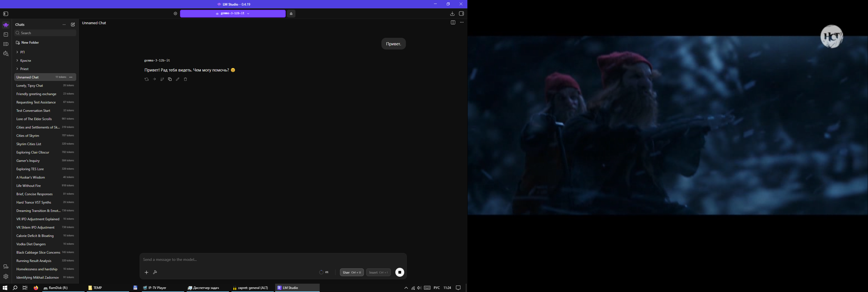
Task: Click the New Folder button
Action: pos(28,43)
